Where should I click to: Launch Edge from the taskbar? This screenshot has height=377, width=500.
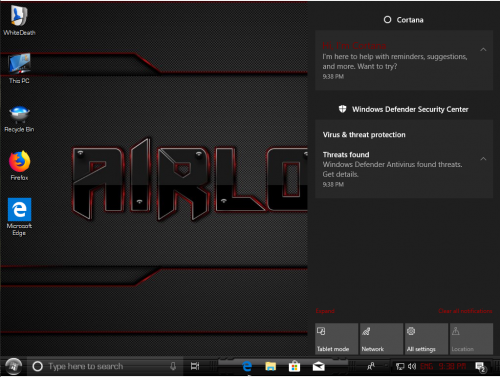coord(247,366)
